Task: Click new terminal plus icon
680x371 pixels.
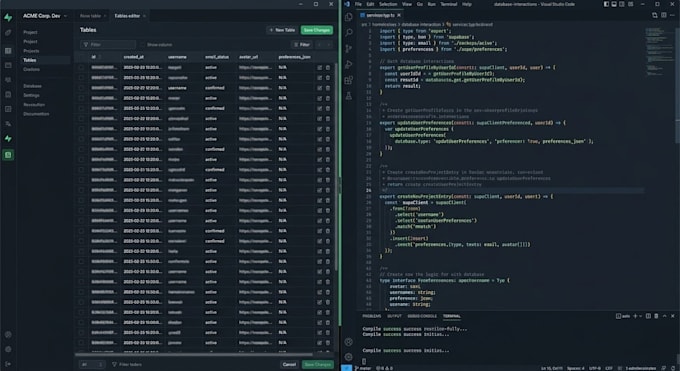Action: point(635,316)
